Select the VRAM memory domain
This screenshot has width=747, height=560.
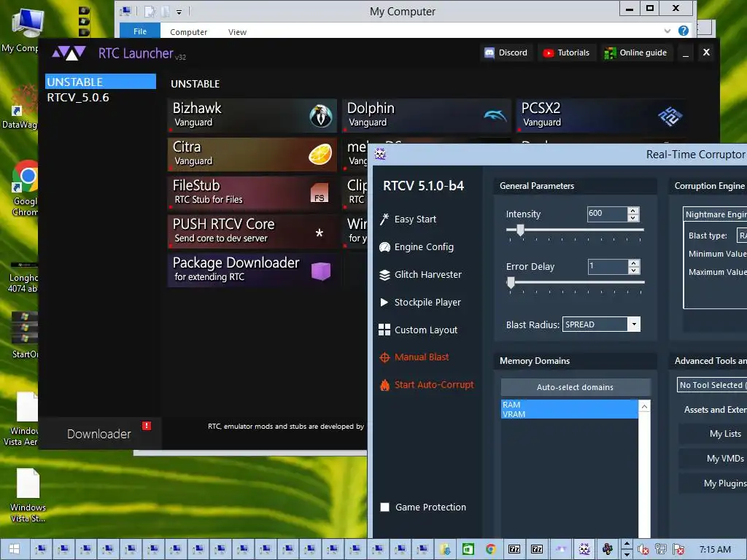click(569, 414)
